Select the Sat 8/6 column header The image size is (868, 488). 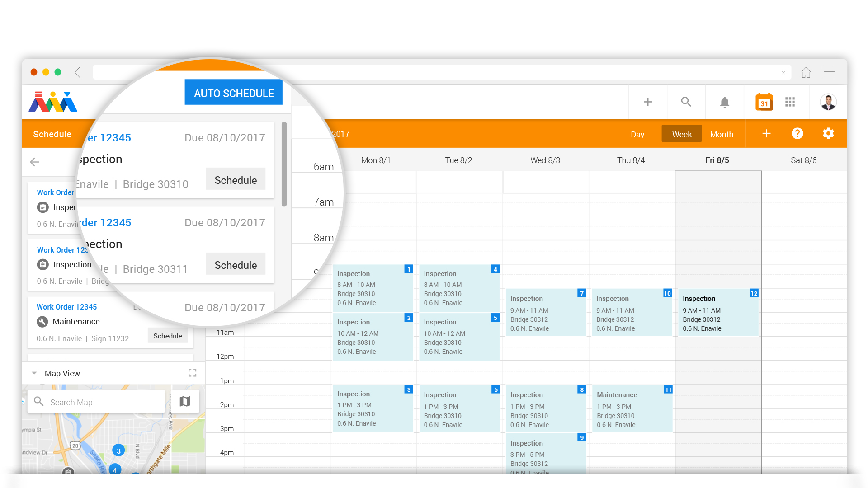point(803,160)
